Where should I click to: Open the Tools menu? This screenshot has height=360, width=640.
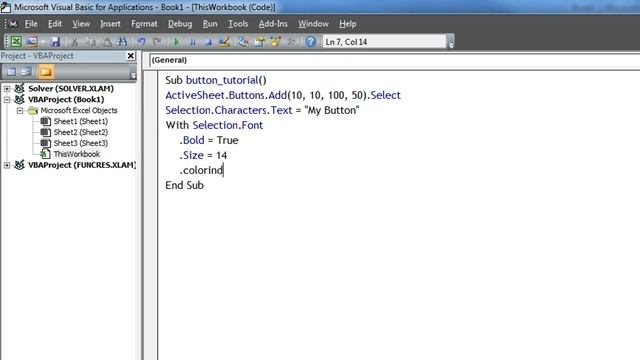pos(238,24)
